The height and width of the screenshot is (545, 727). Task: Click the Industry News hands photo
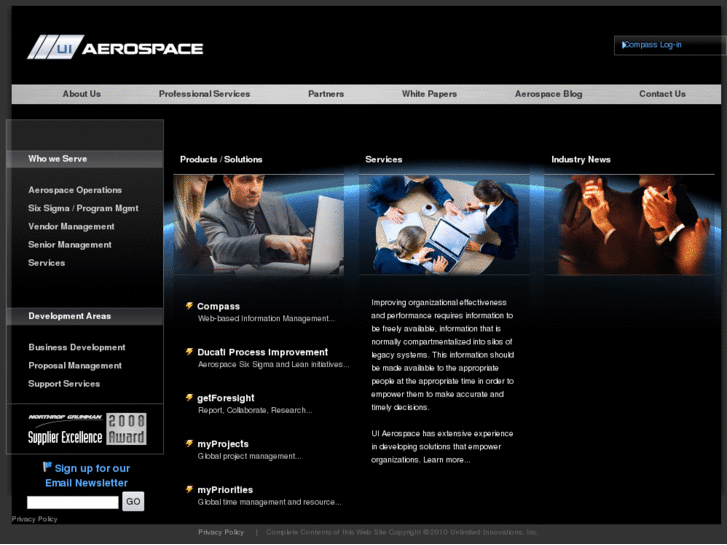click(630, 225)
